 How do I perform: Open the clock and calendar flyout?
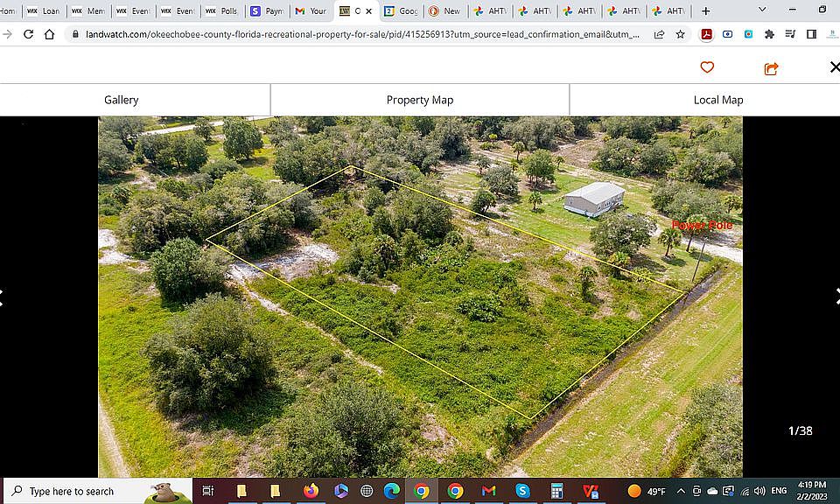(812, 491)
